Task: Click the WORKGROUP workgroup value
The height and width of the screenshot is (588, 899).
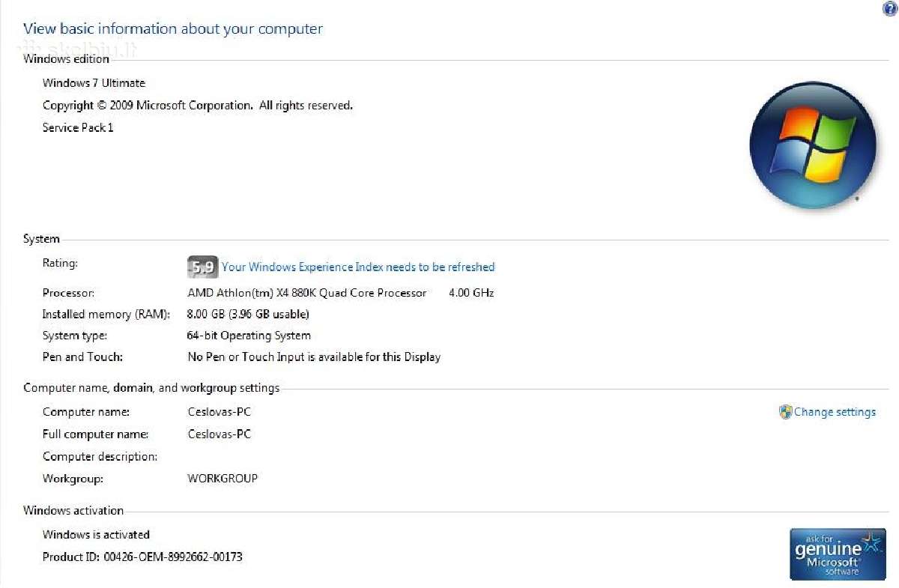Action: pos(223,478)
